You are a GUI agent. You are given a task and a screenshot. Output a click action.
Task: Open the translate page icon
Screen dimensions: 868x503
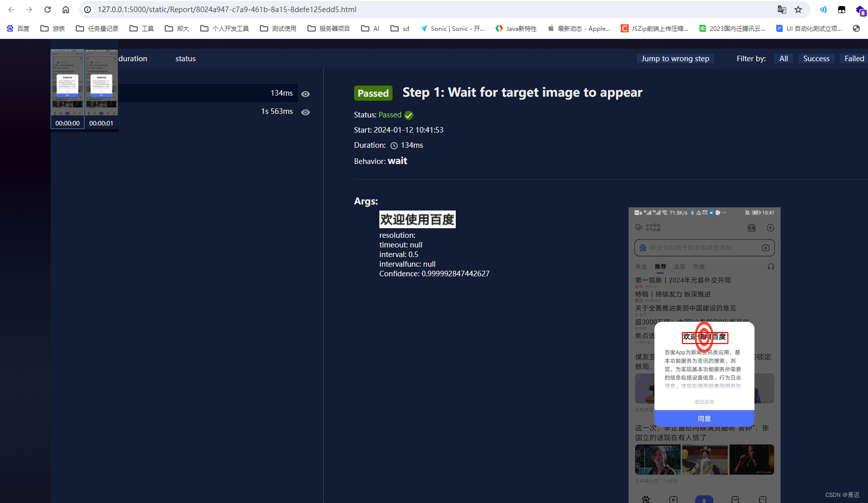[x=782, y=10]
